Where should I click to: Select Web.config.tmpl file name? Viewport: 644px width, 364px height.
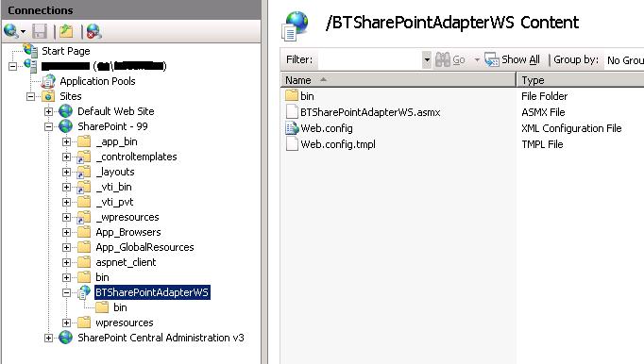[x=338, y=144]
